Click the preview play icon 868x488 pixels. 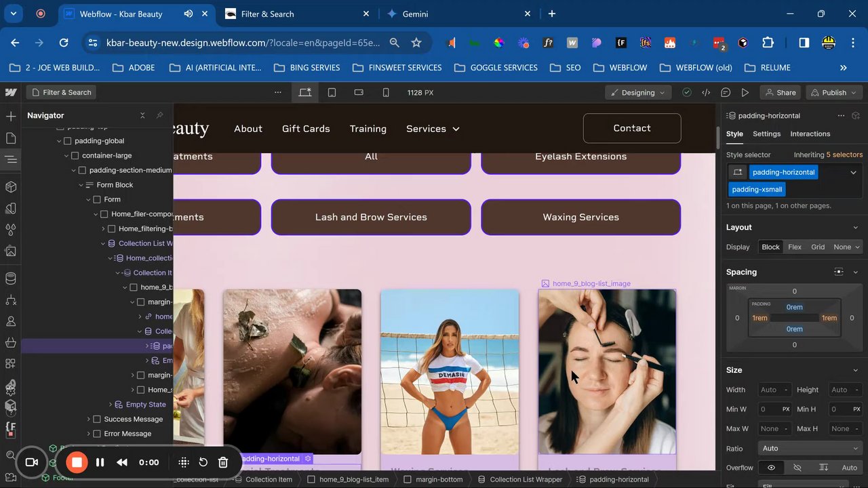click(x=745, y=92)
